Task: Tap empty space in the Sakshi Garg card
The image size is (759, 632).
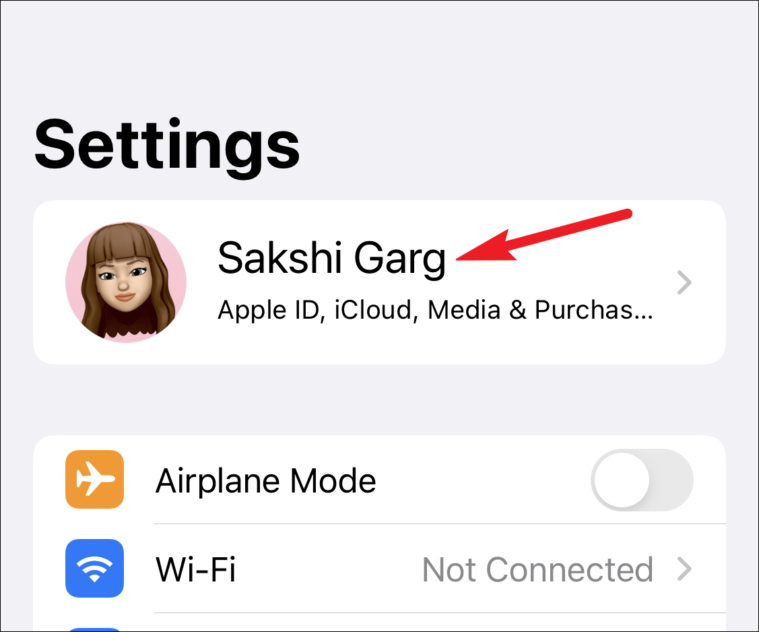Action: coord(557,339)
